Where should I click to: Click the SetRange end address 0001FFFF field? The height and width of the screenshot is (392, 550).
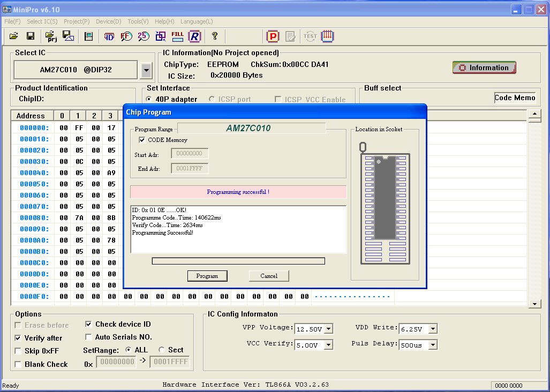pyautogui.click(x=171, y=361)
